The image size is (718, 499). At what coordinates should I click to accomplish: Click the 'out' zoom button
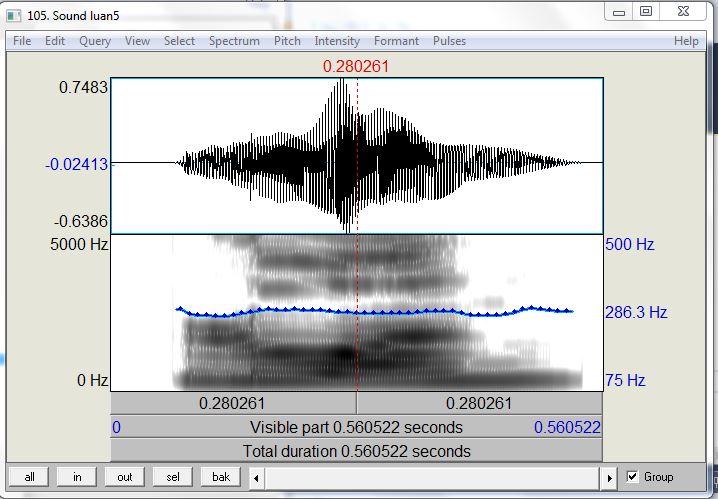point(125,477)
